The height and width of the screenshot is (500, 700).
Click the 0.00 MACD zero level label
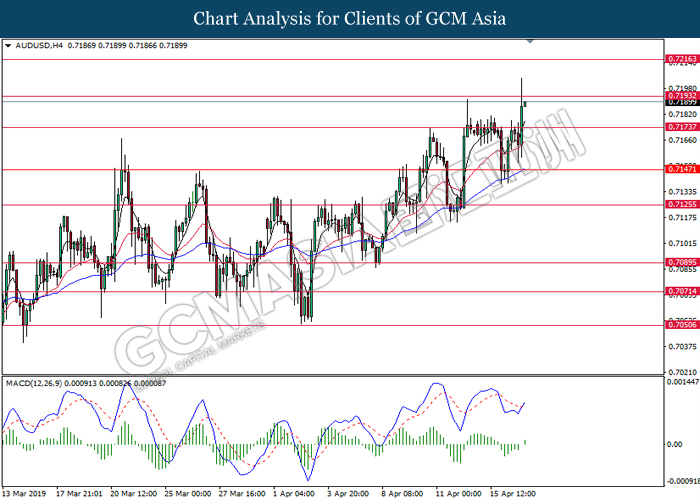pyautogui.click(x=675, y=444)
